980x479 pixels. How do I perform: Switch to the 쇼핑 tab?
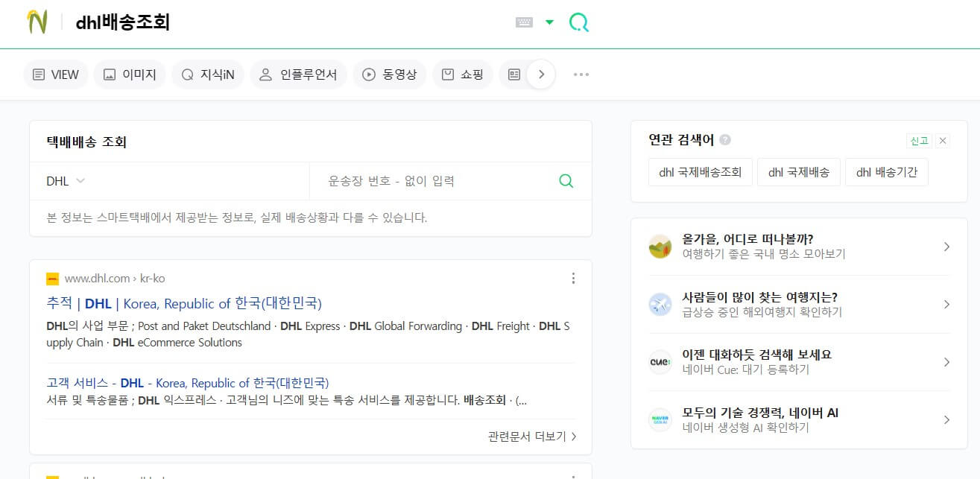pos(462,74)
